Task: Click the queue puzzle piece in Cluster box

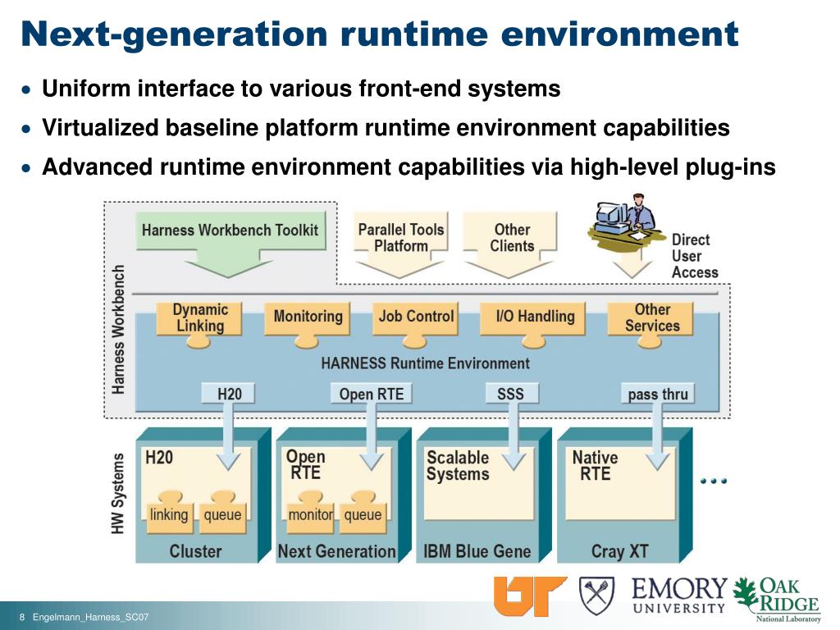Action: pyautogui.click(x=222, y=515)
